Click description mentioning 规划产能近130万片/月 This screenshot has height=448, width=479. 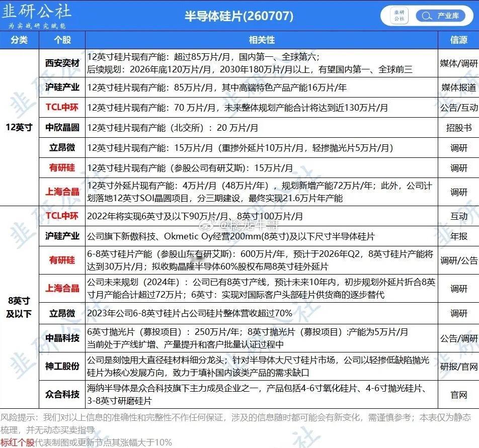(237, 108)
